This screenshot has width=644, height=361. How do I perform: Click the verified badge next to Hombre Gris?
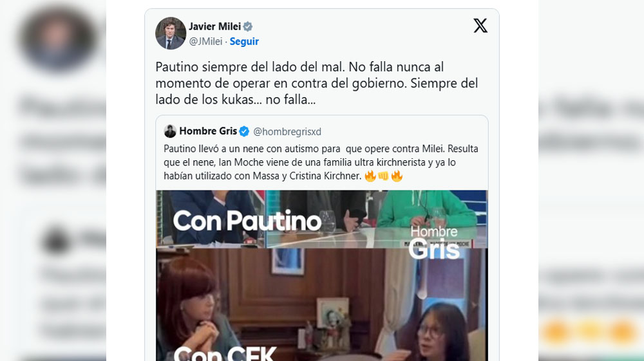[245, 131]
